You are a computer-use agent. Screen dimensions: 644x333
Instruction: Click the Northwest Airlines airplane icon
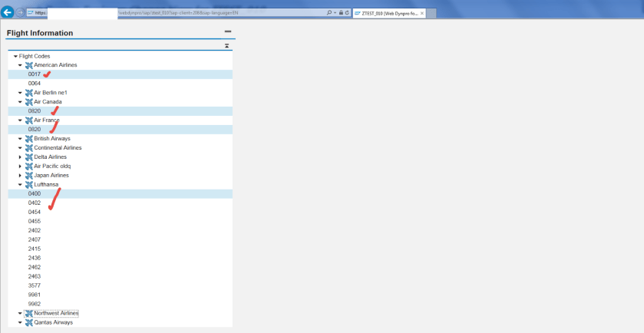[28, 313]
